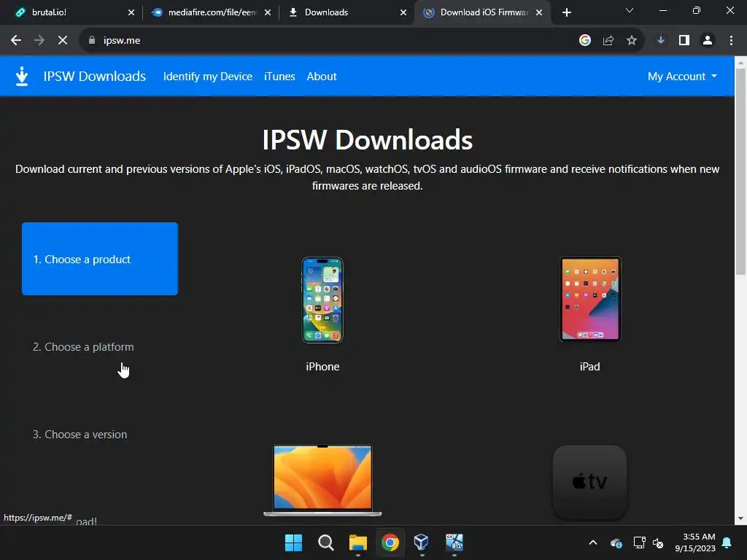Open the notification bell icon

click(x=727, y=542)
